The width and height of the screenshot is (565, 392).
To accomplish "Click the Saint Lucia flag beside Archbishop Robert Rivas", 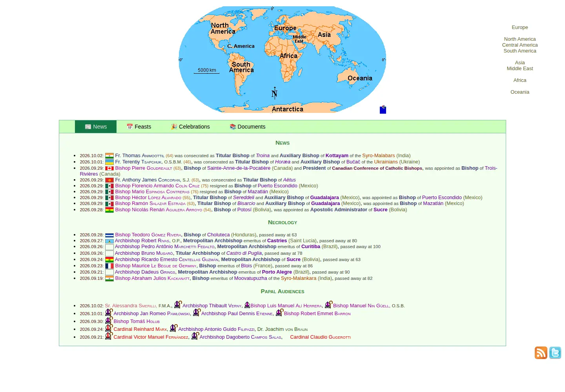I will click(x=109, y=241).
